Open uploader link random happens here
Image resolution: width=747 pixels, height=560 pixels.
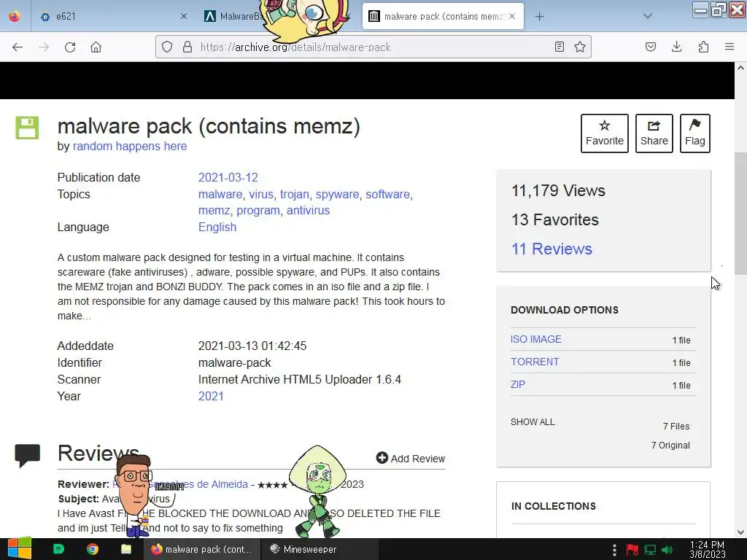130,146
